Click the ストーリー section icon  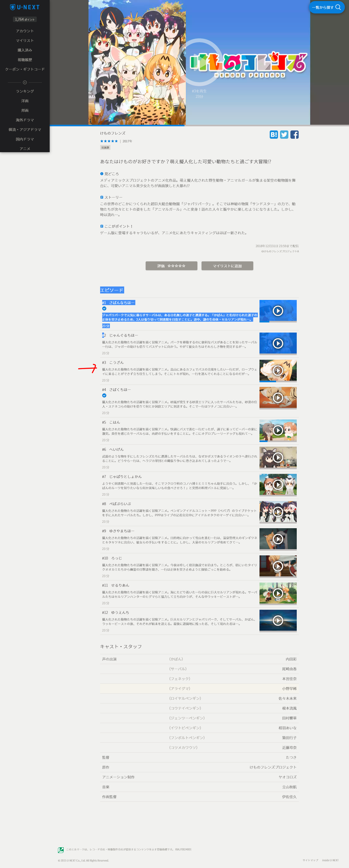coord(102,197)
